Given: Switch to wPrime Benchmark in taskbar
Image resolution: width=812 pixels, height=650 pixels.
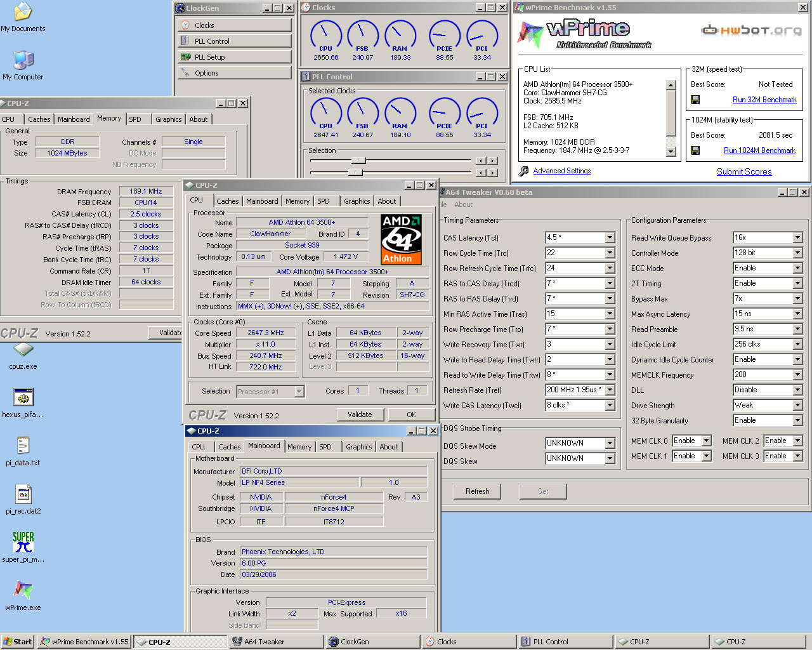Looking at the screenshot, I should click(x=84, y=642).
